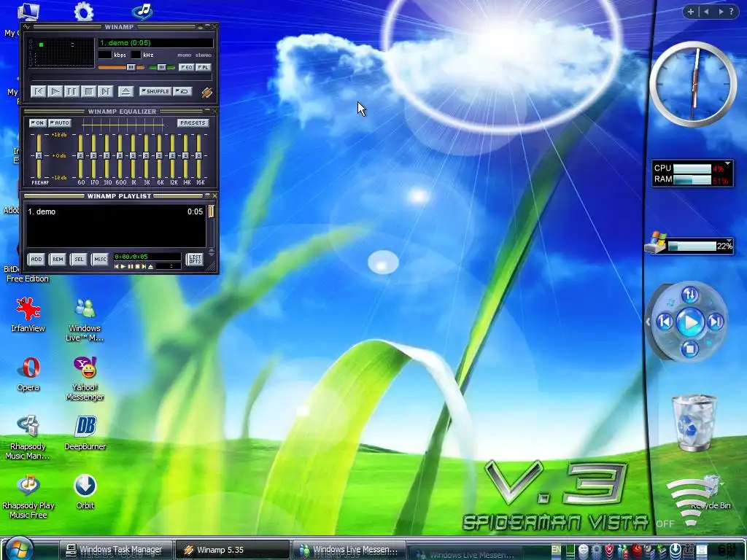
Task: Open the playlist MISC menu
Action: coord(99,259)
